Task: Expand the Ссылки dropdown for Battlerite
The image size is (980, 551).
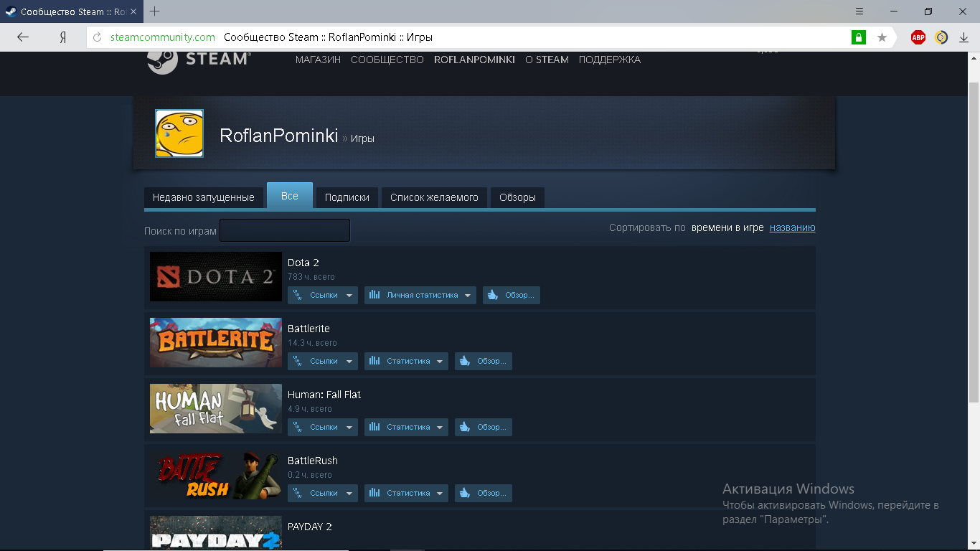Action: coord(323,361)
